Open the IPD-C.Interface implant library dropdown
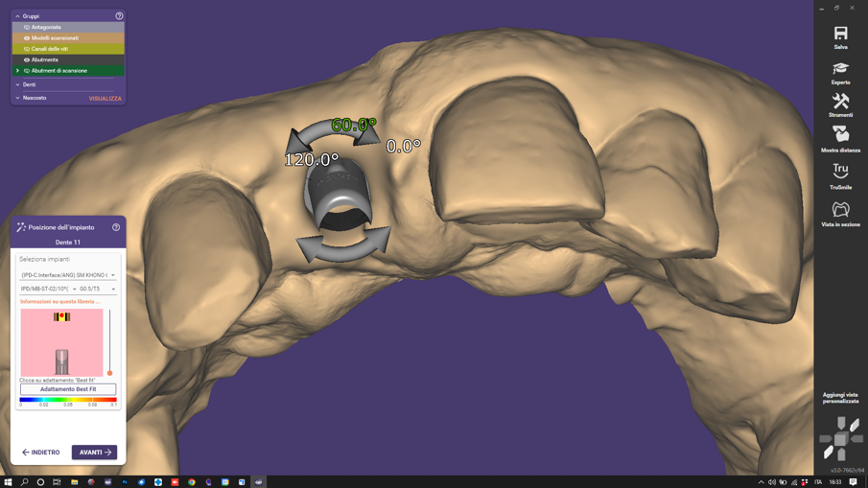Image resolution: width=868 pixels, height=488 pixels. click(x=67, y=275)
